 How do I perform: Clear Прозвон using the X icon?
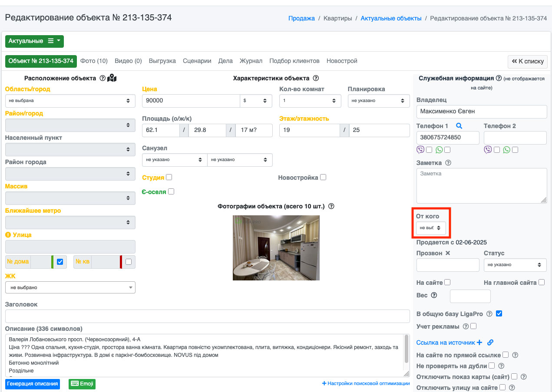[x=448, y=253]
